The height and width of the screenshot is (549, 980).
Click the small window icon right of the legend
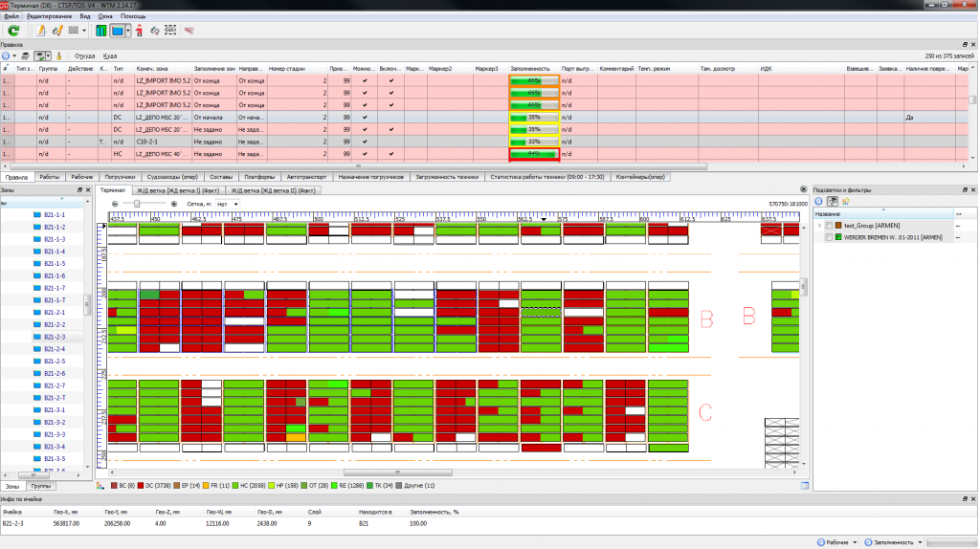click(805, 485)
